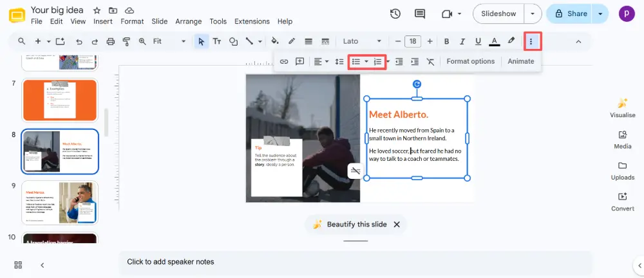The height and width of the screenshot is (278, 644).
Task: Open the Insert menu
Action: click(102, 21)
